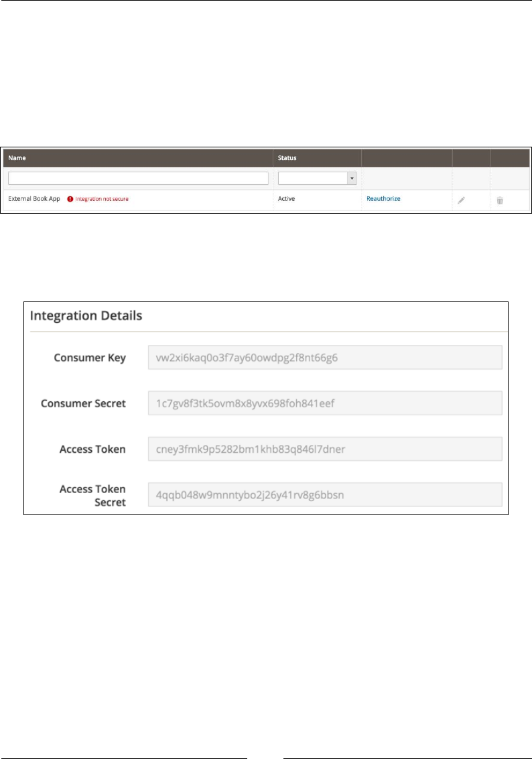Click the trash delete icon for External Book App
Image resolution: width=532 pixels, height=765 pixels.
(500, 200)
